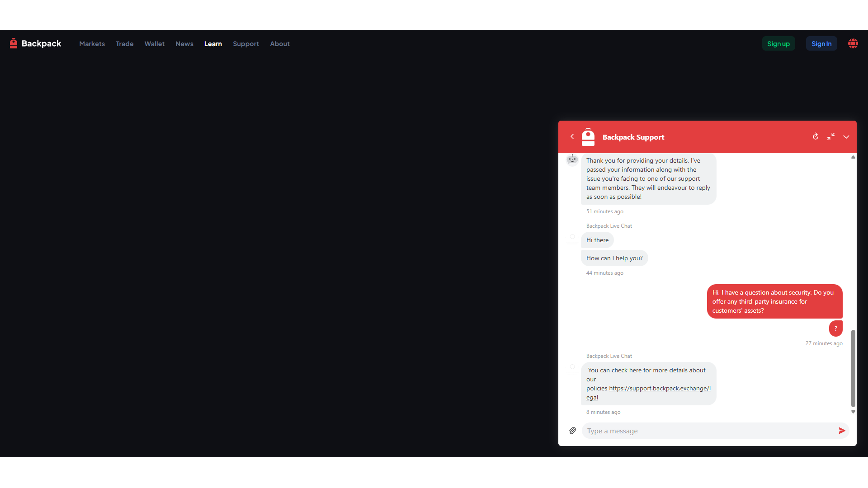Attach a file with paperclip icon
This screenshot has height=488, width=868.
[x=573, y=431]
